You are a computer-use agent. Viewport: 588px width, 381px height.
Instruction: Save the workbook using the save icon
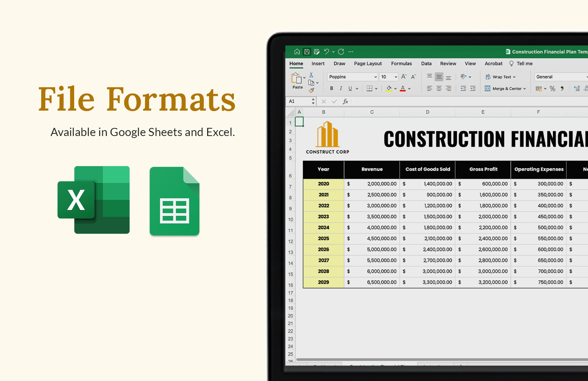[307, 51]
